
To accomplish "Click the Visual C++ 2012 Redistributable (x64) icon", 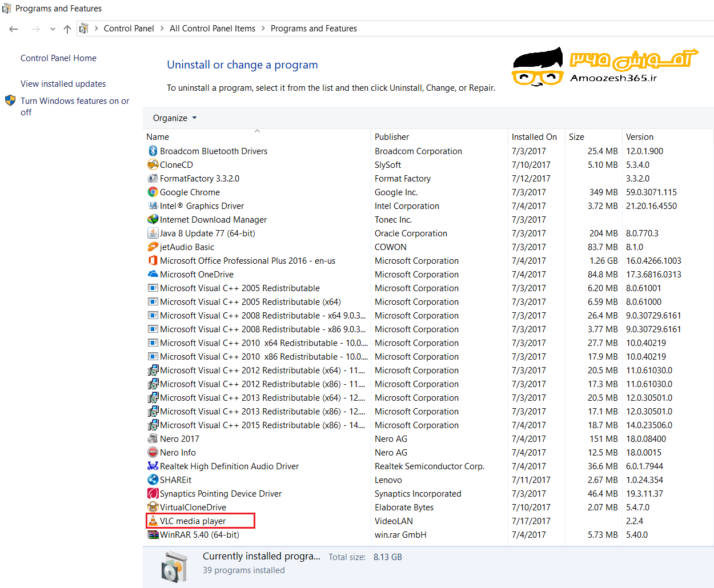I will click(153, 370).
